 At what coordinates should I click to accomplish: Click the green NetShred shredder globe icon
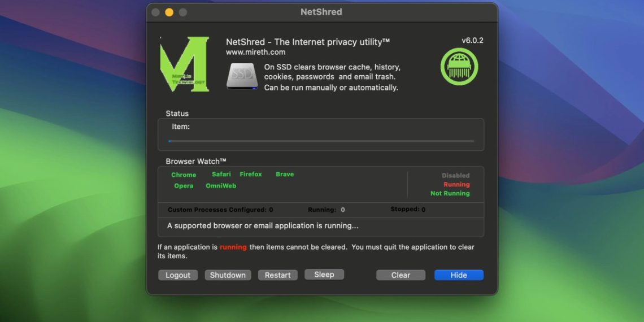(x=459, y=67)
